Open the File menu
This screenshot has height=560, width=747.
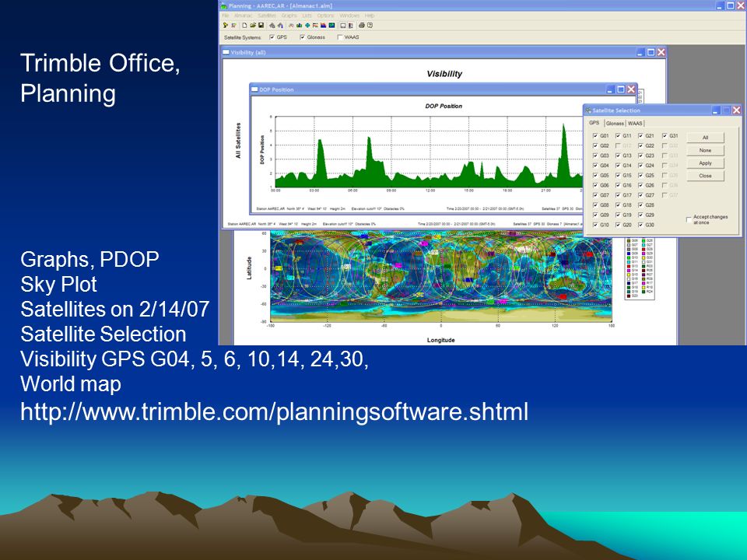point(226,16)
